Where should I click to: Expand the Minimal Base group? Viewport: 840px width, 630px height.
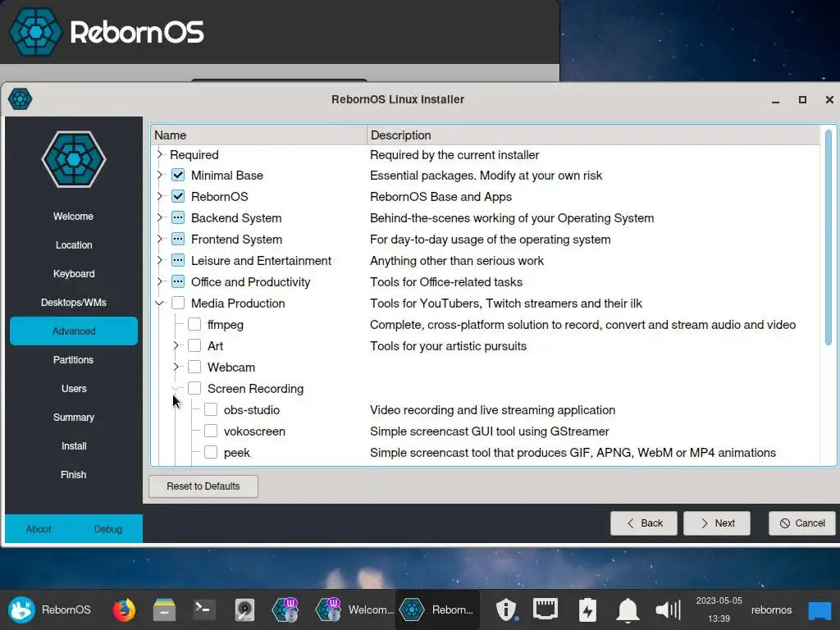click(x=159, y=176)
